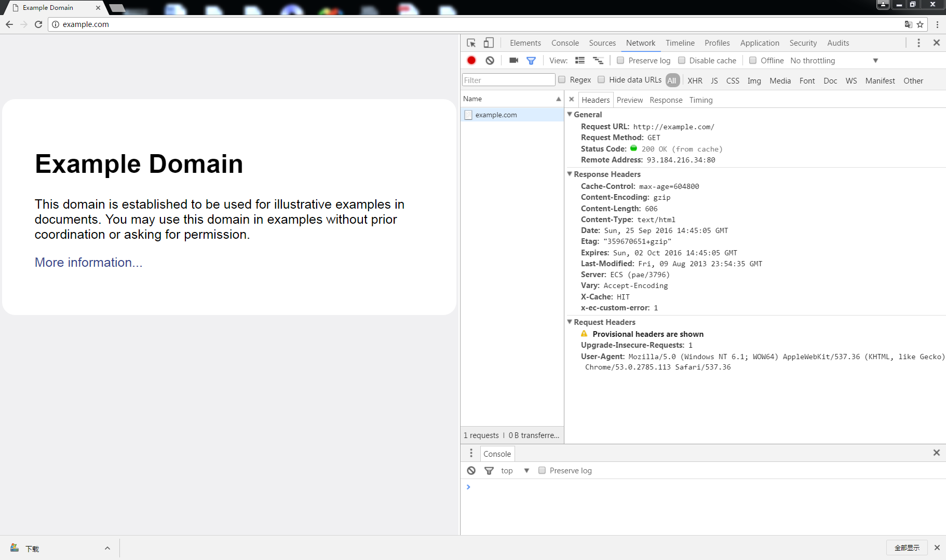This screenshot has width=946, height=560.
Task: Activate the inspect element picker
Action: tap(471, 43)
